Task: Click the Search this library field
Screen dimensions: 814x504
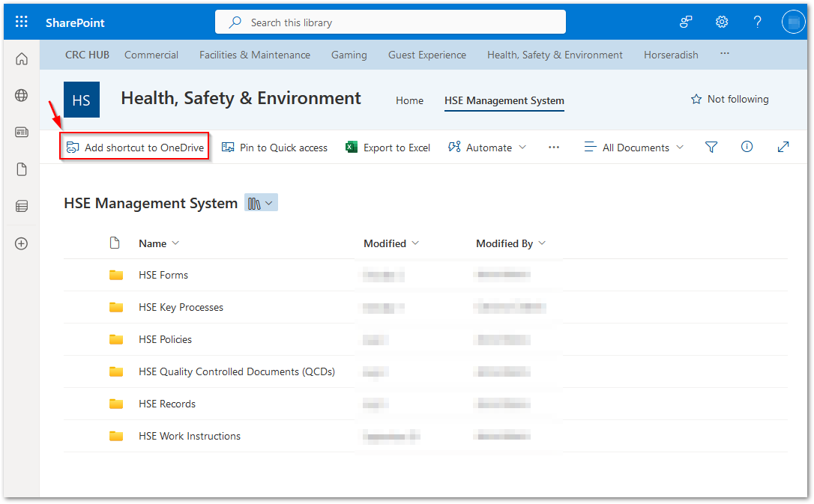Action: (x=391, y=22)
